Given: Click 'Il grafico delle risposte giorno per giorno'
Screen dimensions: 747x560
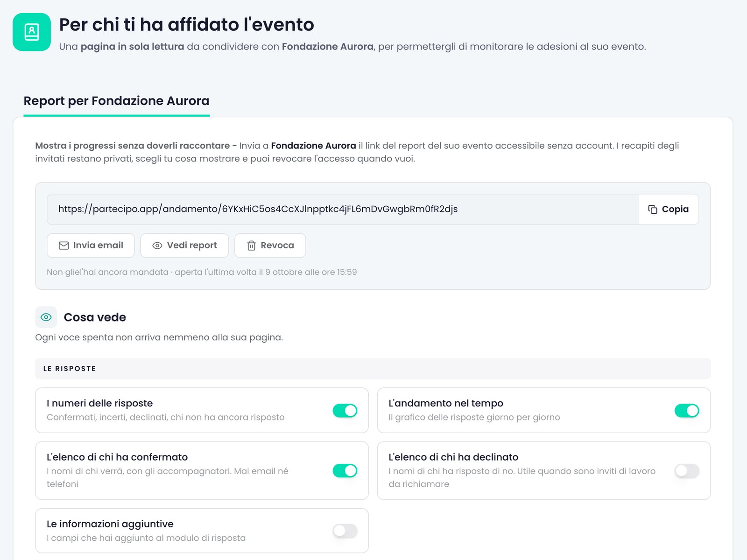Looking at the screenshot, I should (474, 417).
